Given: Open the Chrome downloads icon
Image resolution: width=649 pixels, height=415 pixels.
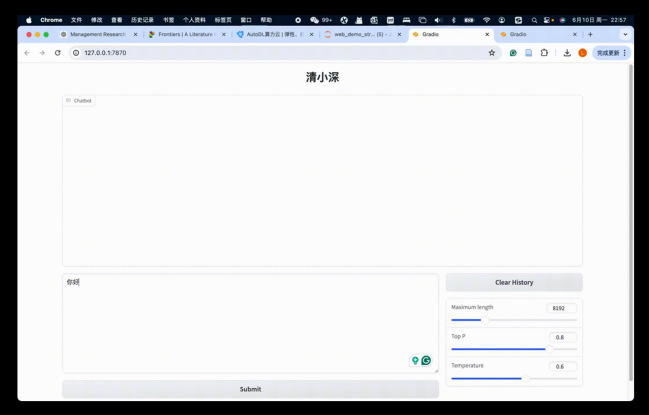Looking at the screenshot, I should [567, 53].
